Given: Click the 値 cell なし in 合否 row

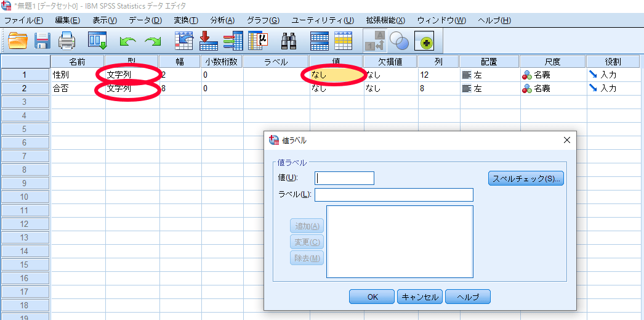Looking at the screenshot, I should point(336,88).
